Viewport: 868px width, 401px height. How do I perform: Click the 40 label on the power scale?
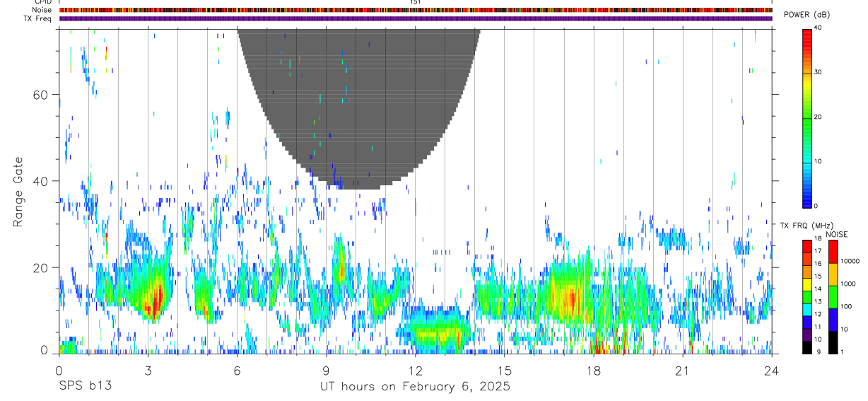point(819,28)
